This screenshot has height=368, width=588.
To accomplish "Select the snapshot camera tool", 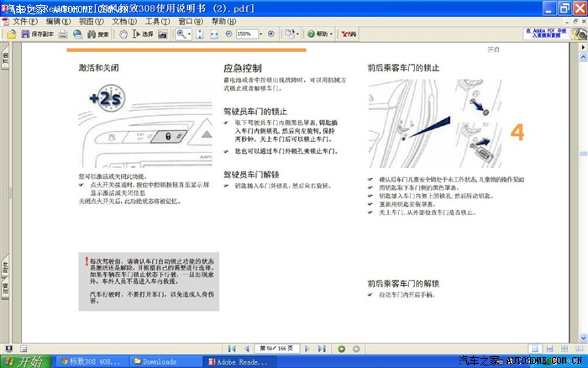I will point(163,34).
